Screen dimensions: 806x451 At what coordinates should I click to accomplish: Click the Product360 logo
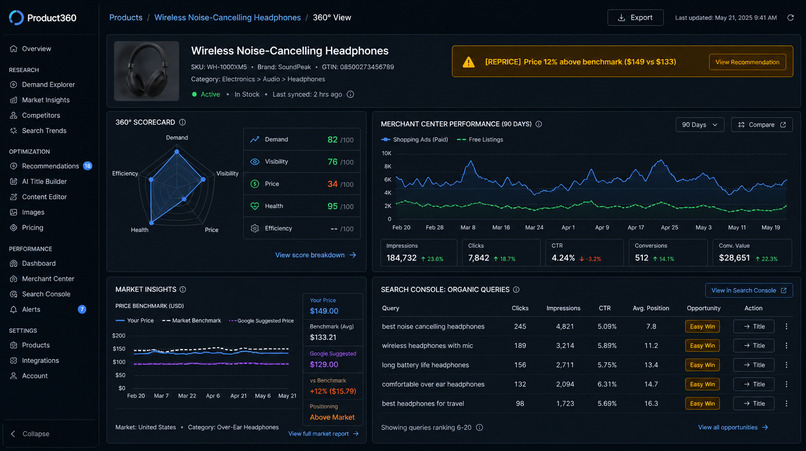[x=42, y=17]
